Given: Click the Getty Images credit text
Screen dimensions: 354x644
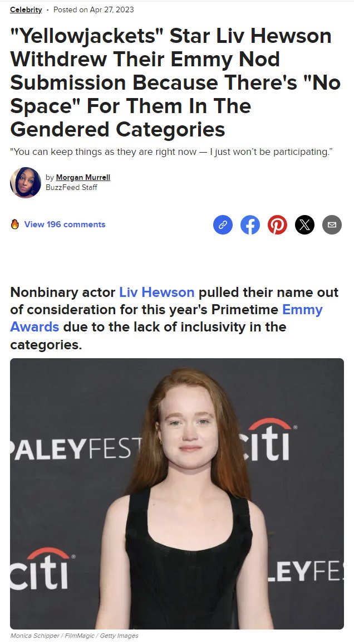Looking at the screenshot, I should click(119, 636).
